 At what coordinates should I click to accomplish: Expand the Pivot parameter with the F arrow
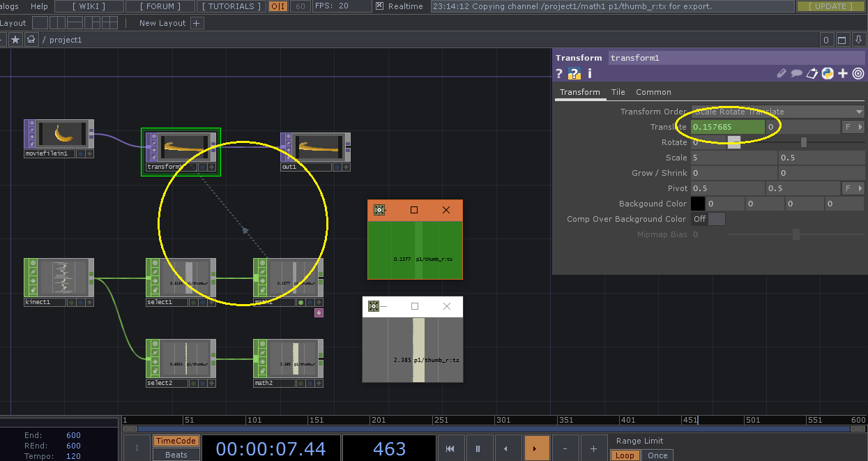coord(852,188)
